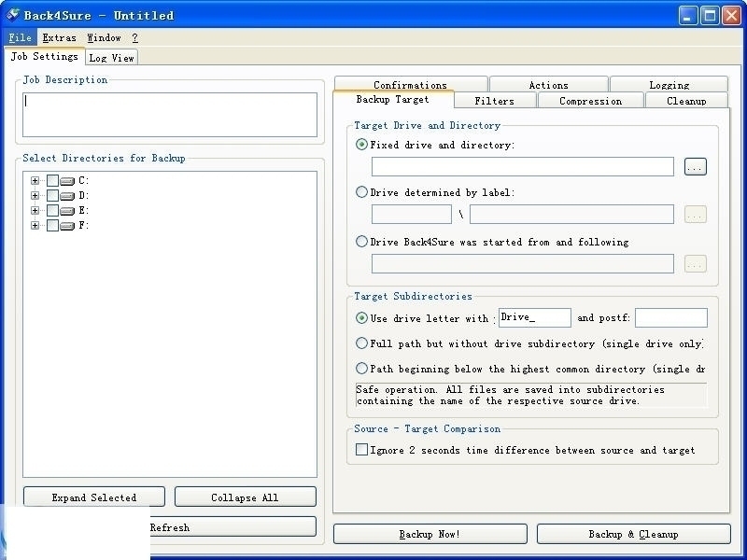The image size is (747, 560).
Task: Click the F: drive icon in tree
Action: point(67,225)
